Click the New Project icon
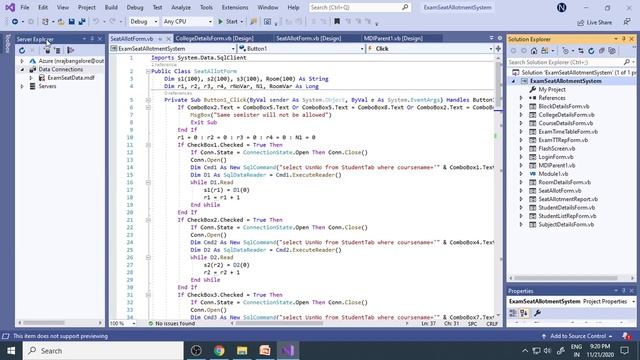Image resolution: width=640 pixels, height=360 pixels. pyautogui.click(x=45, y=22)
